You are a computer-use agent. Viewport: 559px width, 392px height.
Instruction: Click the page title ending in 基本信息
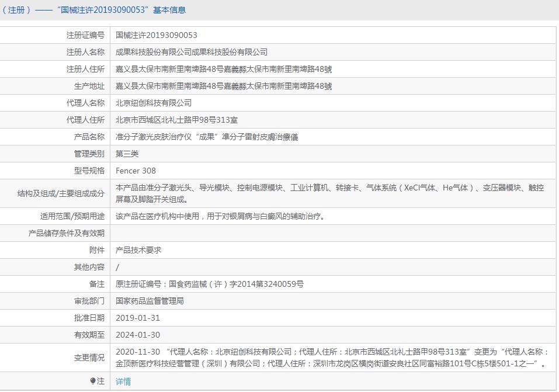coord(94,10)
